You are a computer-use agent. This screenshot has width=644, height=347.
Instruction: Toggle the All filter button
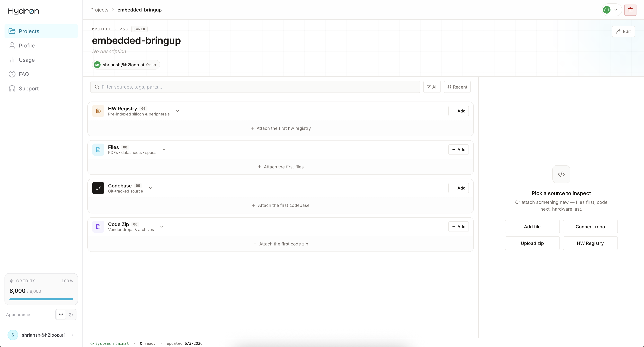pos(432,87)
